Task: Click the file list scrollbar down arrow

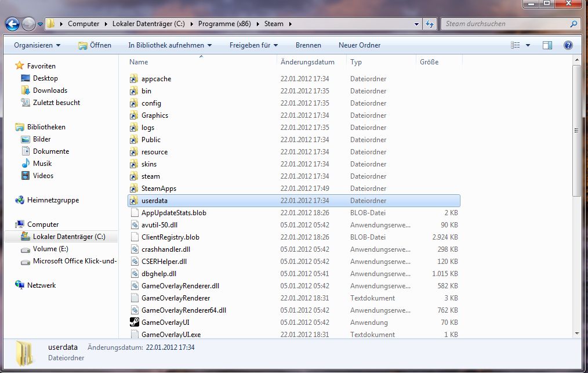Action: (x=577, y=334)
